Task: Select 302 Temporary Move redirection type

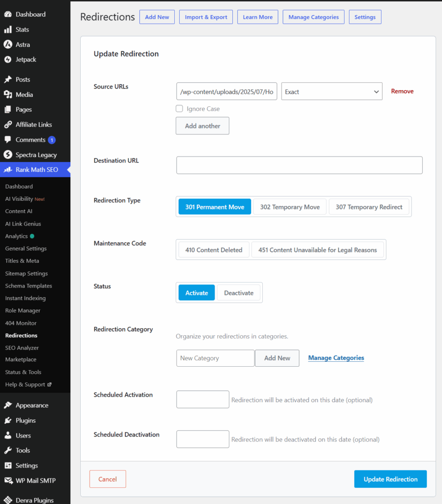Action: 290,207
